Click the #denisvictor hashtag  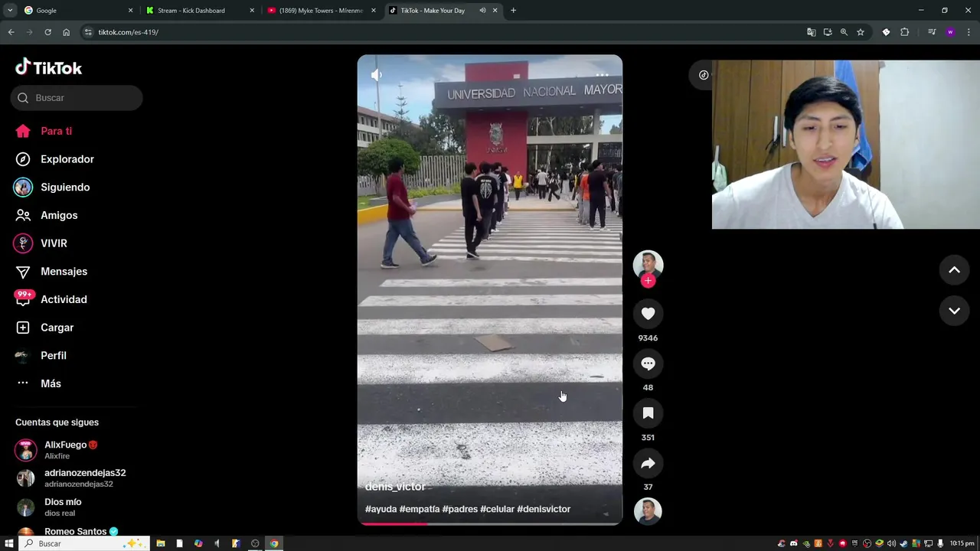click(544, 509)
